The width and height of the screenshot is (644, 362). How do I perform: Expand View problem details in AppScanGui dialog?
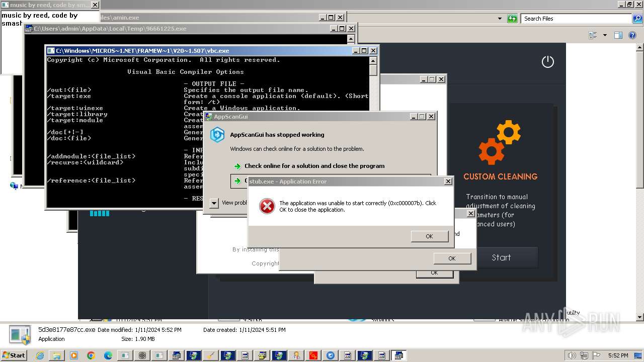pos(214,203)
